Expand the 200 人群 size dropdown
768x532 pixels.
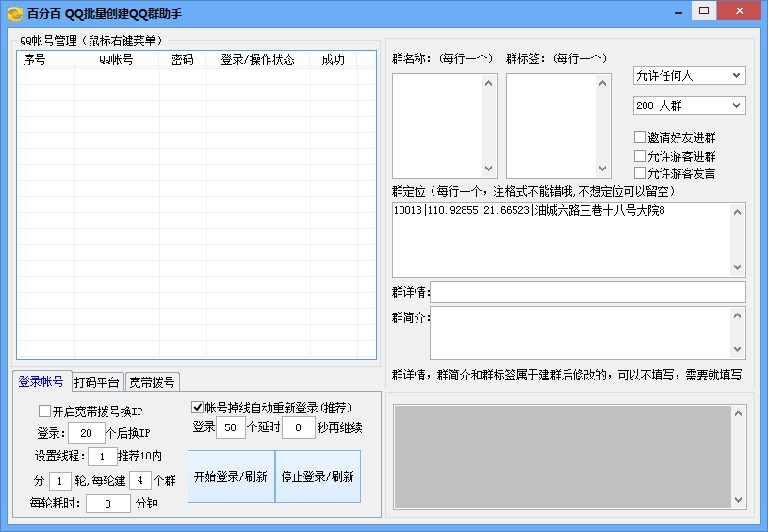[689, 105]
